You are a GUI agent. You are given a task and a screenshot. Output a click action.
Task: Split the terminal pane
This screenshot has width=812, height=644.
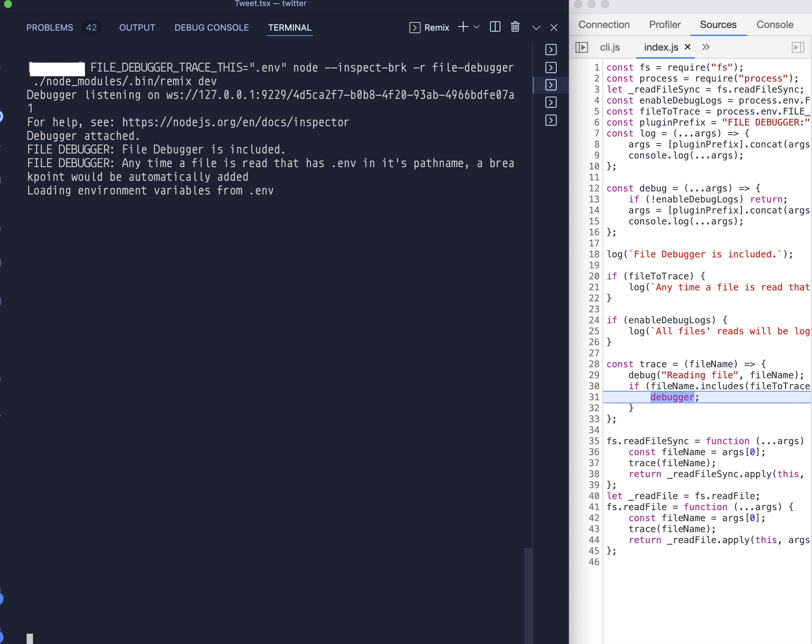(x=495, y=27)
